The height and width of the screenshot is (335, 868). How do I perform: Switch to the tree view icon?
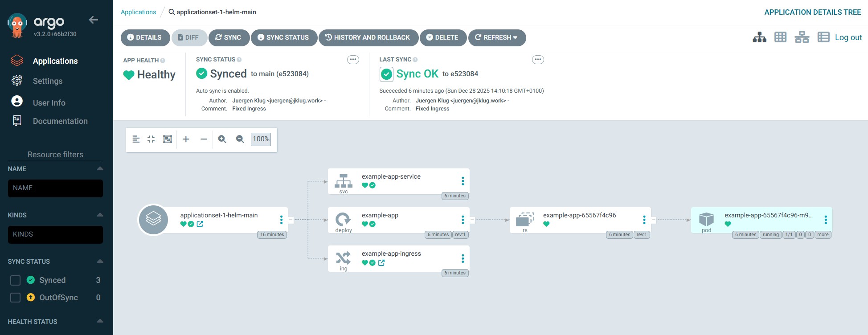tap(759, 37)
